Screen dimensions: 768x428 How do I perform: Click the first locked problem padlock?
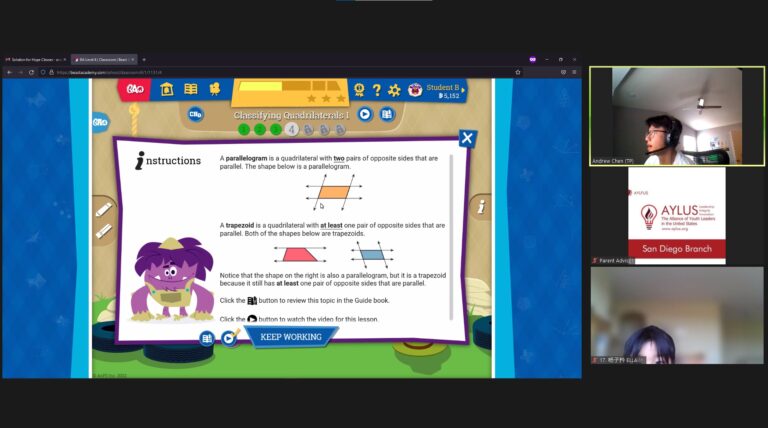point(308,130)
